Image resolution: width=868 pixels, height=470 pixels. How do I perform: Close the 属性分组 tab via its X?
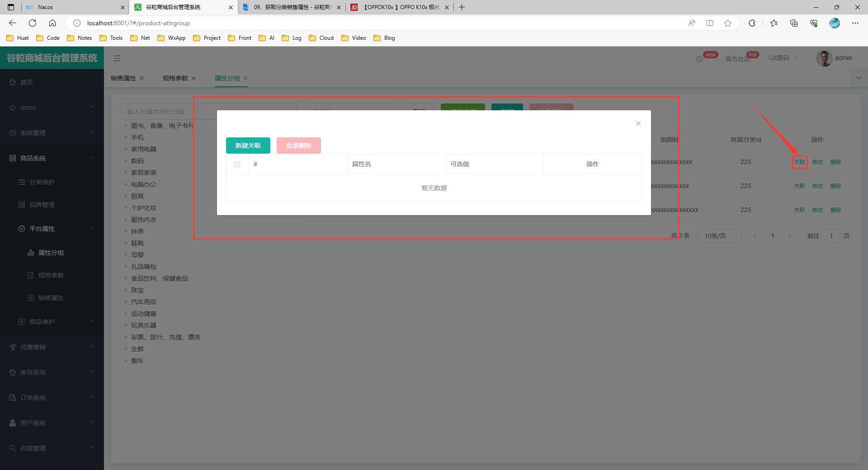click(245, 78)
